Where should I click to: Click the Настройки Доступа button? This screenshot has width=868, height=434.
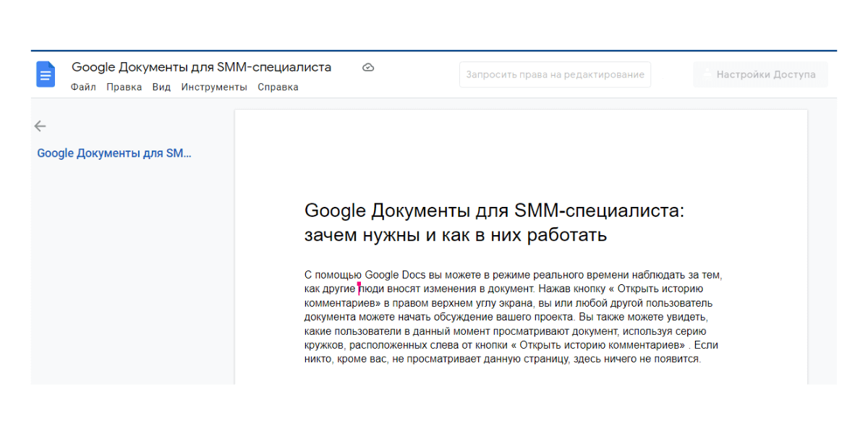click(x=760, y=75)
